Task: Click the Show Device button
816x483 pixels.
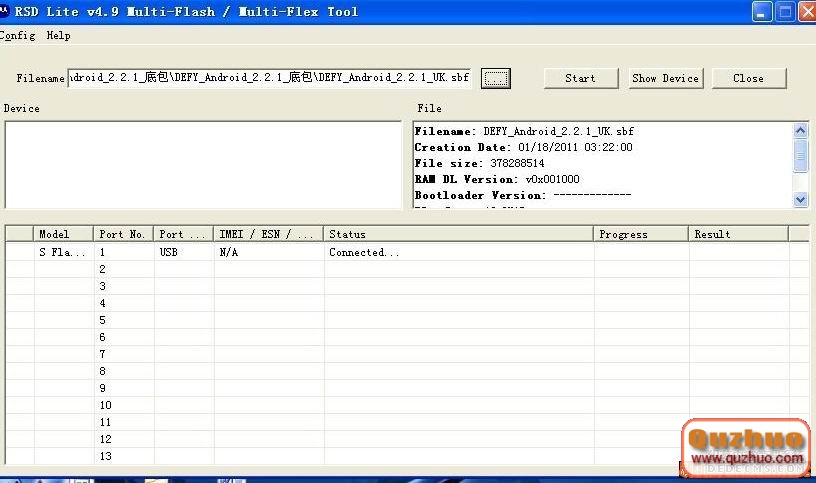Action: coord(666,78)
